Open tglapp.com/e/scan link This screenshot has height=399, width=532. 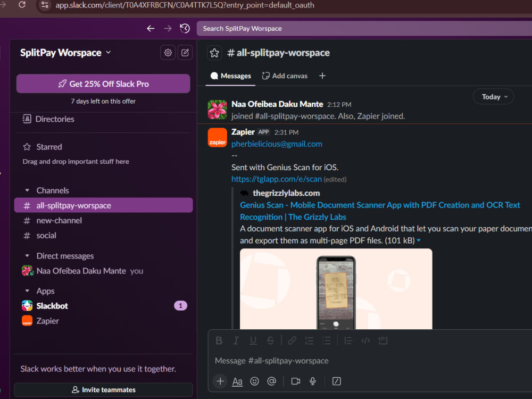pos(277,179)
